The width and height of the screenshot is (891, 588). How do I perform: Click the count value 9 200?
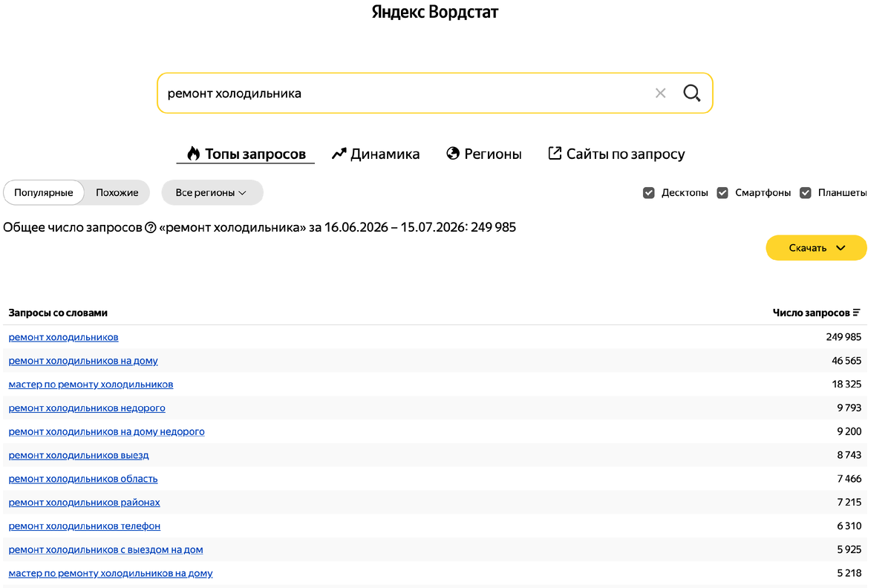click(x=849, y=431)
